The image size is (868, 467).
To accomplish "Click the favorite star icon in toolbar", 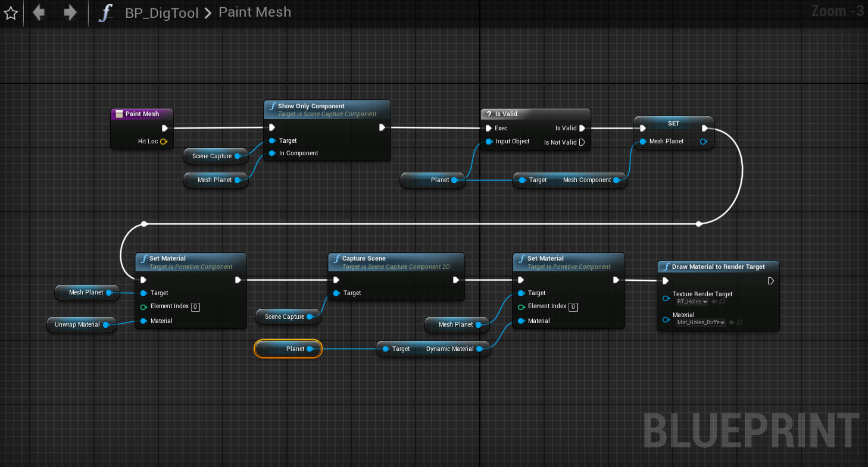I will pos(10,13).
